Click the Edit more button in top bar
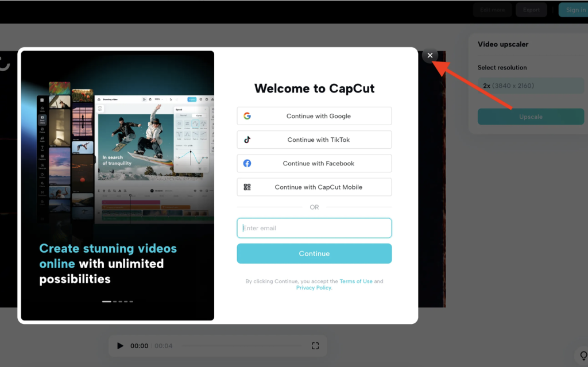The image size is (588, 367). [493, 10]
